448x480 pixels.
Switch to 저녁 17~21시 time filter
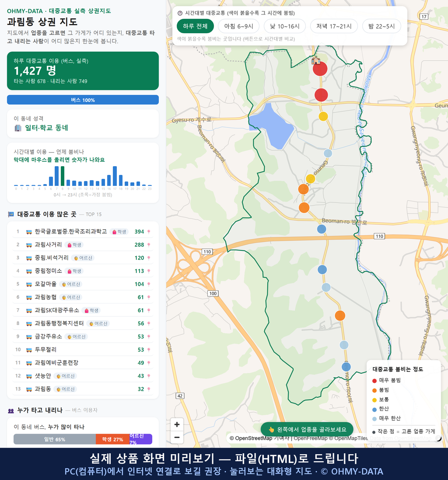(x=334, y=26)
